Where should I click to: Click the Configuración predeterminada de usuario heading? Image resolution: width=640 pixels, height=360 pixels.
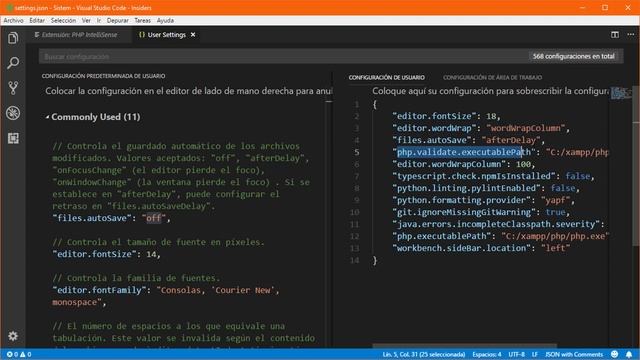[103, 76]
